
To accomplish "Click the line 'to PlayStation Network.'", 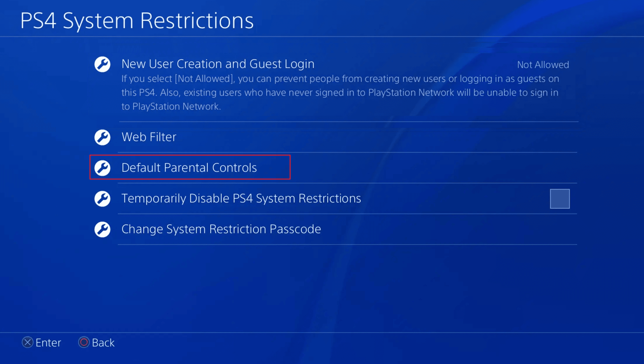I will pyautogui.click(x=171, y=106).
